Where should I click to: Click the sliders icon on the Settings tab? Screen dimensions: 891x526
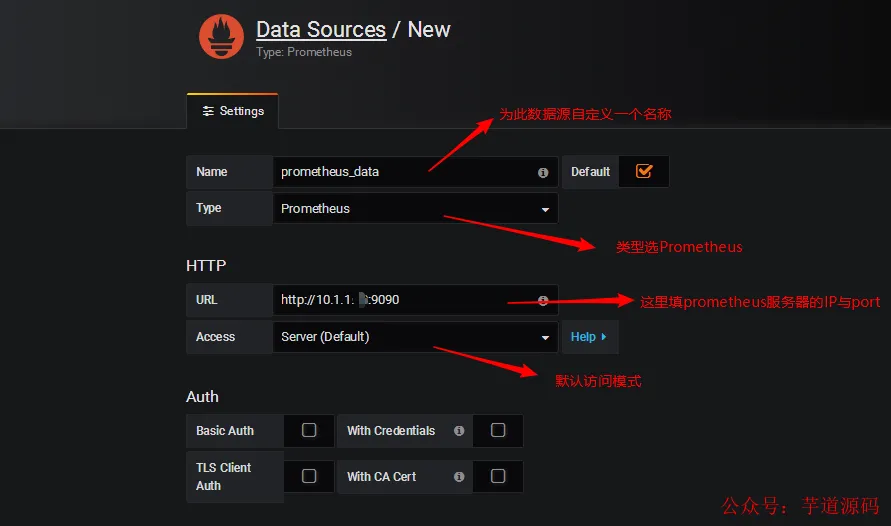(x=208, y=111)
